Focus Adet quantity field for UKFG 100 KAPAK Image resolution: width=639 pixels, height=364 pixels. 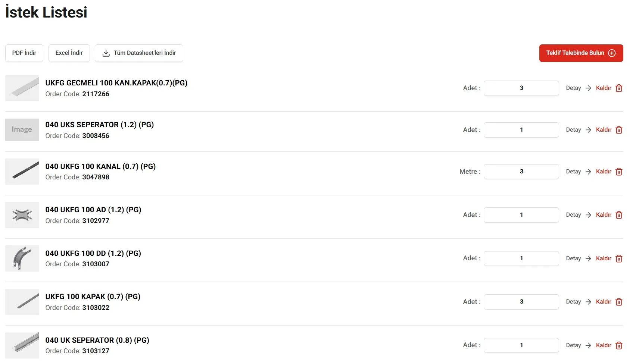pyautogui.click(x=521, y=302)
